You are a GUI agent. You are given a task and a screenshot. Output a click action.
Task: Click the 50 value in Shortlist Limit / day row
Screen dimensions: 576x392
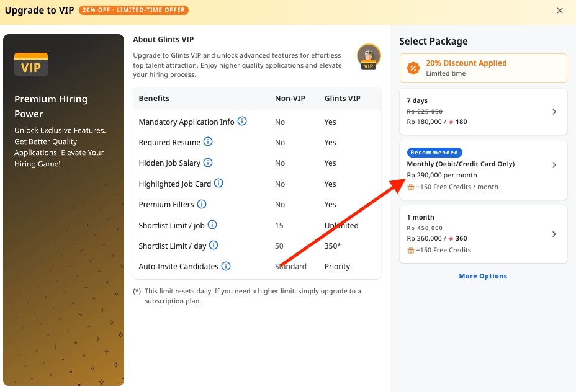click(x=279, y=246)
